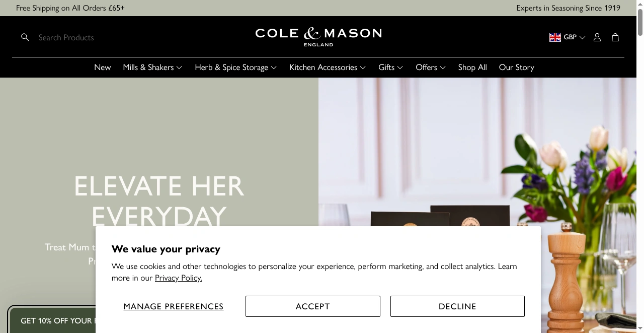Screen dimensions: 644x333
Task: Expand the Gifts dropdown menu
Action: point(390,67)
